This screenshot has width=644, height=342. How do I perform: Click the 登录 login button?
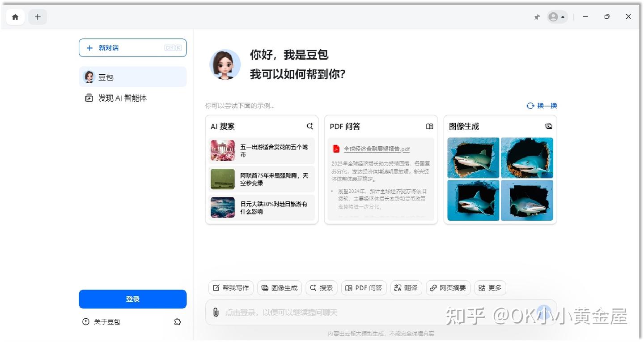(132, 299)
